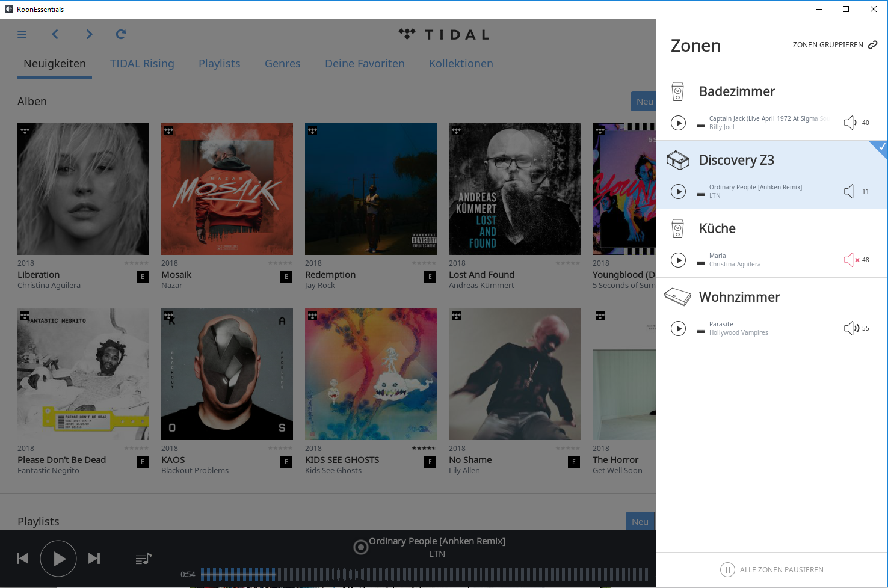Click the explicit badge on KIDS SEE GHOSTS

click(430, 462)
